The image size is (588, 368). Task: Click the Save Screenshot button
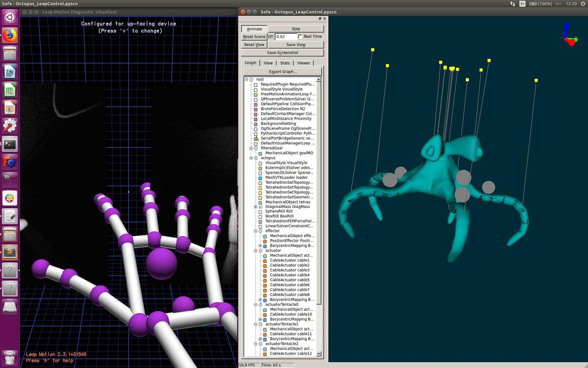(x=283, y=53)
